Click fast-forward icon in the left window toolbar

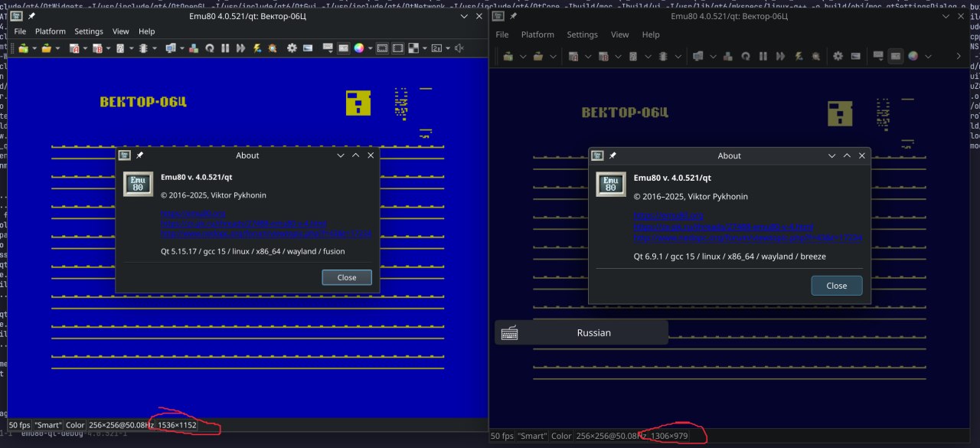click(x=241, y=48)
